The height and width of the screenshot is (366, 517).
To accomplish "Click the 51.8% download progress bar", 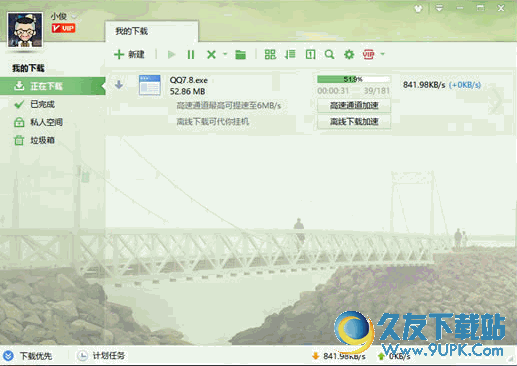I will pos(354,79).
